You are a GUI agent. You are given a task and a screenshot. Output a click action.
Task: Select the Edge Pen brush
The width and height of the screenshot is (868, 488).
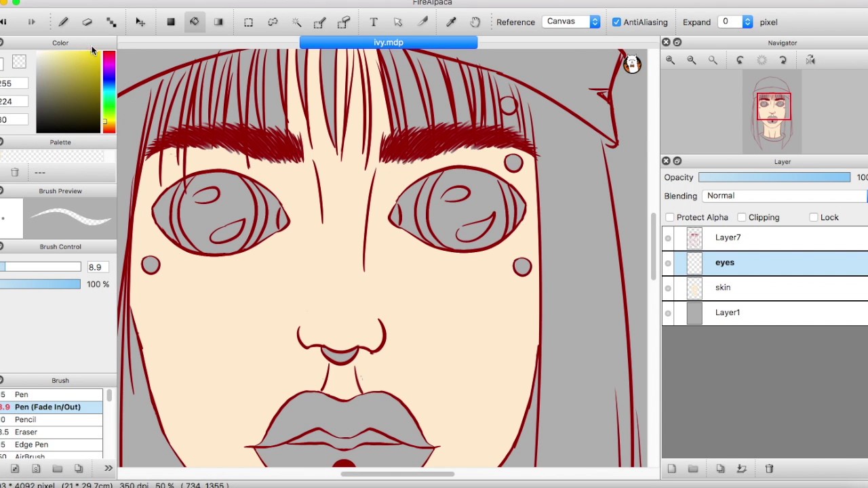[x=52, y=445]
